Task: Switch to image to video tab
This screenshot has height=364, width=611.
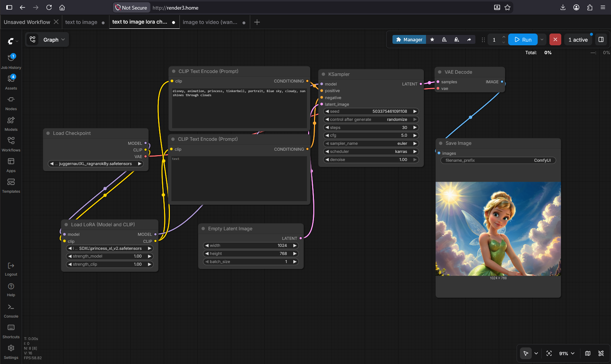Action: 210,22
